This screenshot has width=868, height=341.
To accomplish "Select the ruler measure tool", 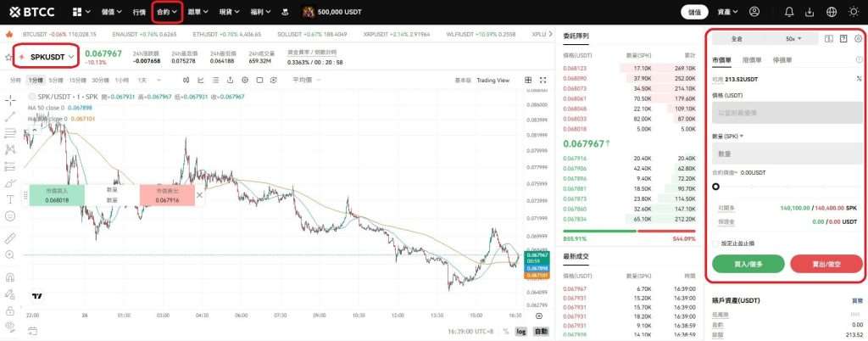I will tap(10, 238).
